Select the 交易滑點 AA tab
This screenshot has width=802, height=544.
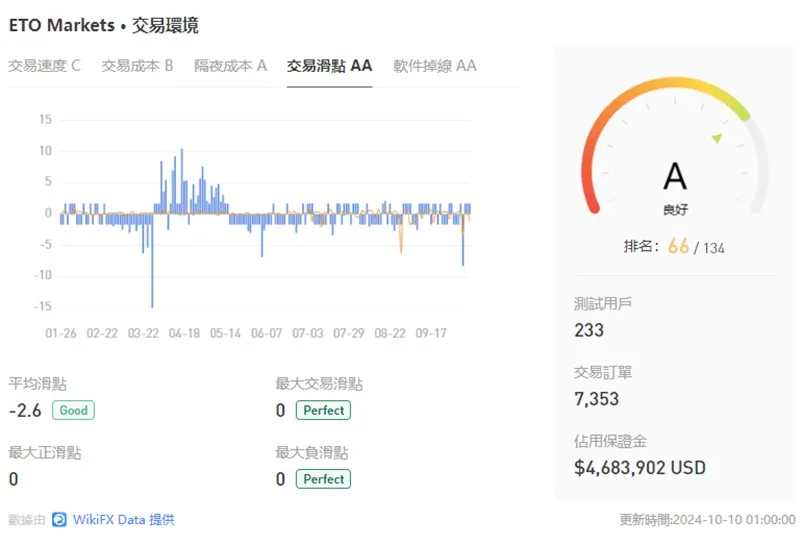tap(329, 66)
